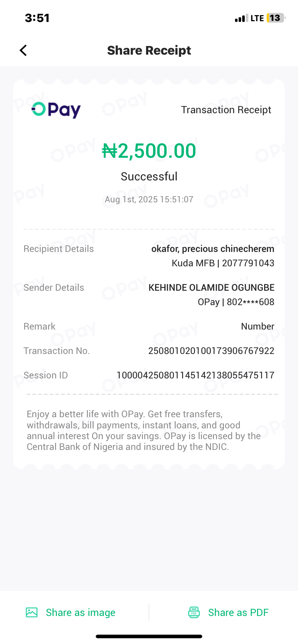Viewport: 298px width, 644px height.
Task: Select recipient name okafor, precious chinecherem
Action: (x=213, y=249)
